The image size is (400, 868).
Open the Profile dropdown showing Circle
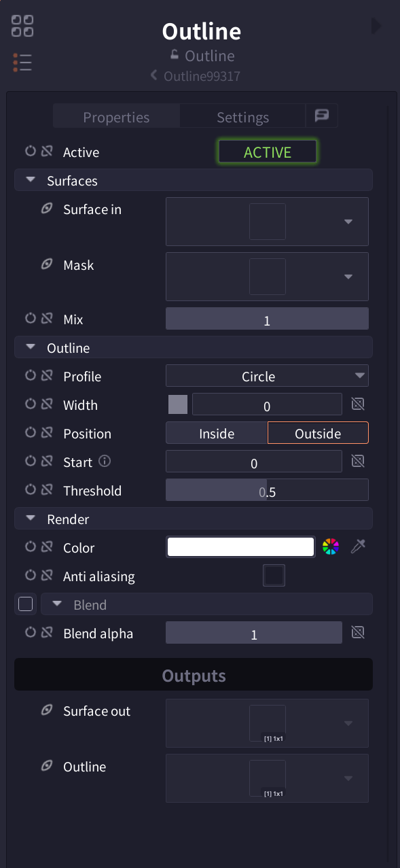pyautogui.click(x=267, y=375)
